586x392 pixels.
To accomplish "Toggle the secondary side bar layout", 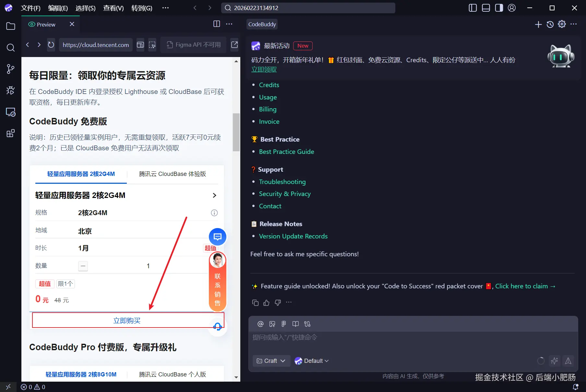I will [499, 8].
